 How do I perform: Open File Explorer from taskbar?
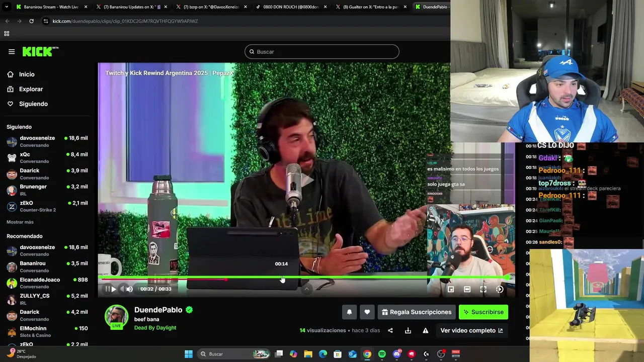tap(308, 354)
